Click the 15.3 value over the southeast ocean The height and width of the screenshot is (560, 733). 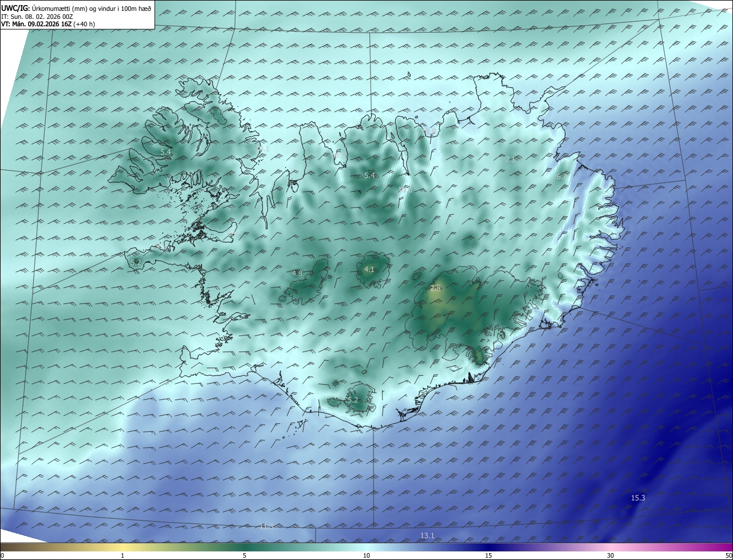[x=638, y=498]
